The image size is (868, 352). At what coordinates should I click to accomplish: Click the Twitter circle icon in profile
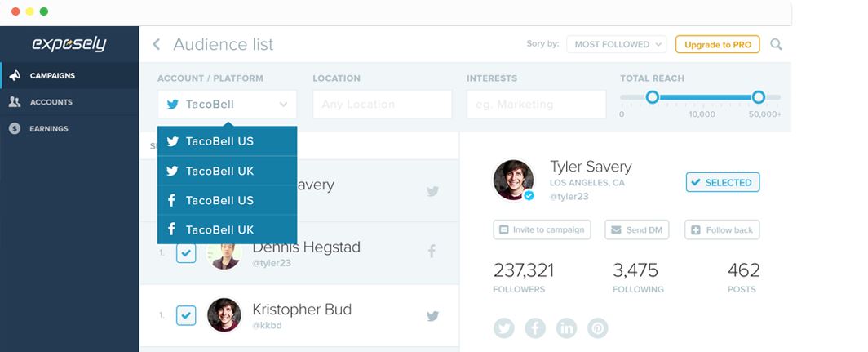pos(504,328)
